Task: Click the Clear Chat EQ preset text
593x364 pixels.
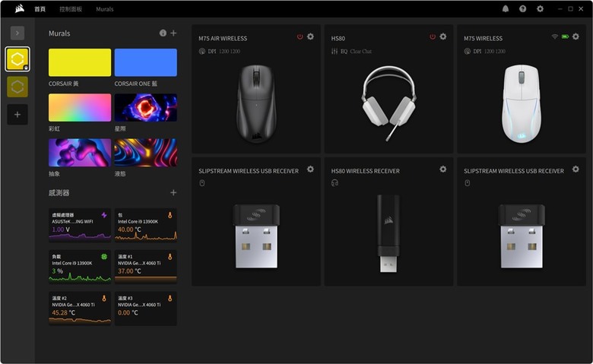Action: click(361, 51)
